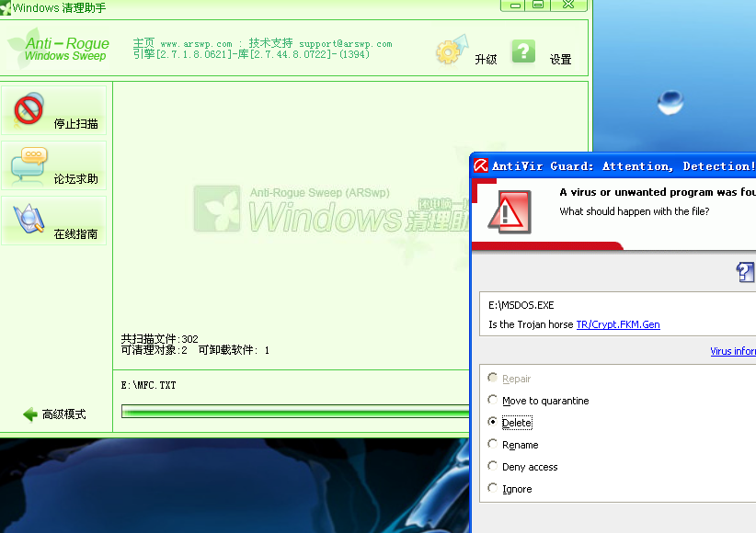
Task: Click the green scan progress bar
Action: [295, 411]
